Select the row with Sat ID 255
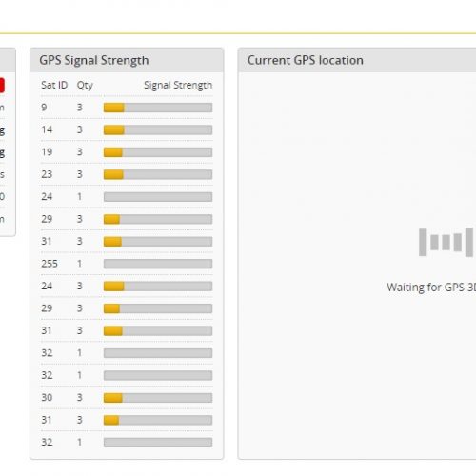The height and width of the screenshot is (476, 476). point(127,264)
